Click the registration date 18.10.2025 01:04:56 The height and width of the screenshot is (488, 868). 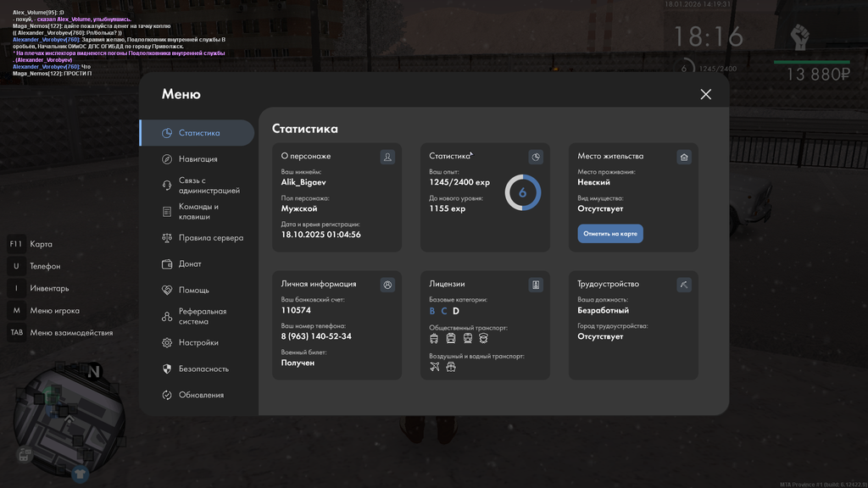320,235
